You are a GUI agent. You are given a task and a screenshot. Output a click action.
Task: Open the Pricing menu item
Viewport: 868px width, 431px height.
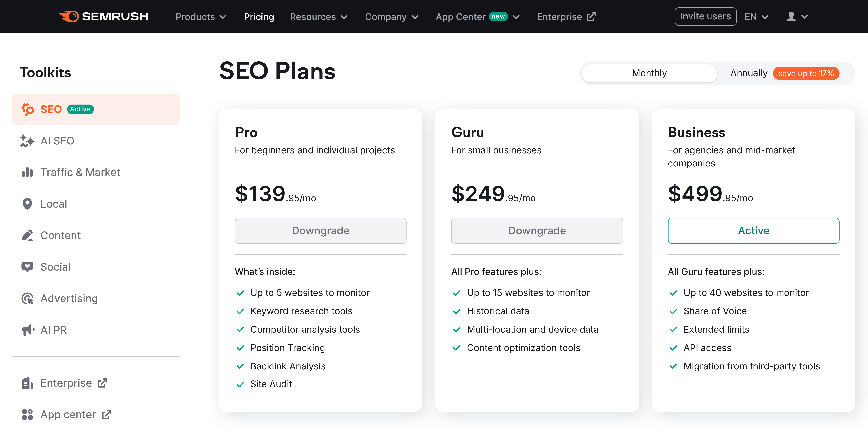(x=259, y=17)
